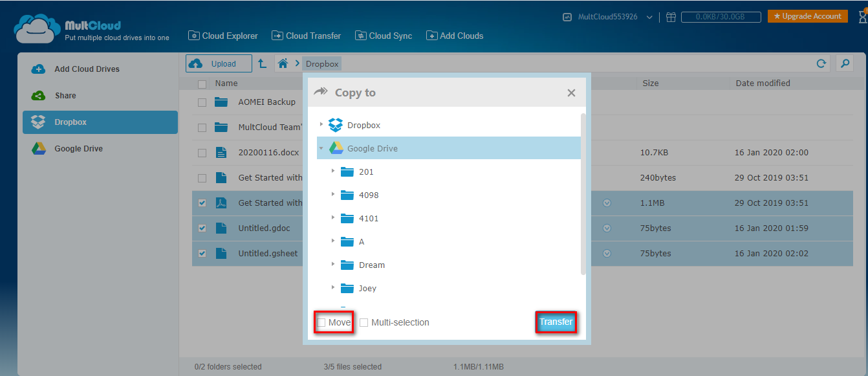Screen dimensions: 868x376
Task: Enable the Move checkbox
Action: tap(321, 322)
